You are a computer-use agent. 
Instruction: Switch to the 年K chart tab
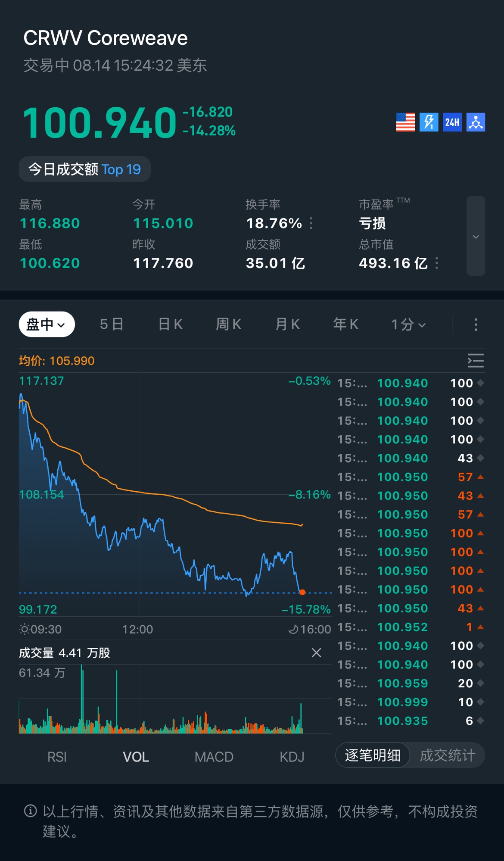coord(345,324)
